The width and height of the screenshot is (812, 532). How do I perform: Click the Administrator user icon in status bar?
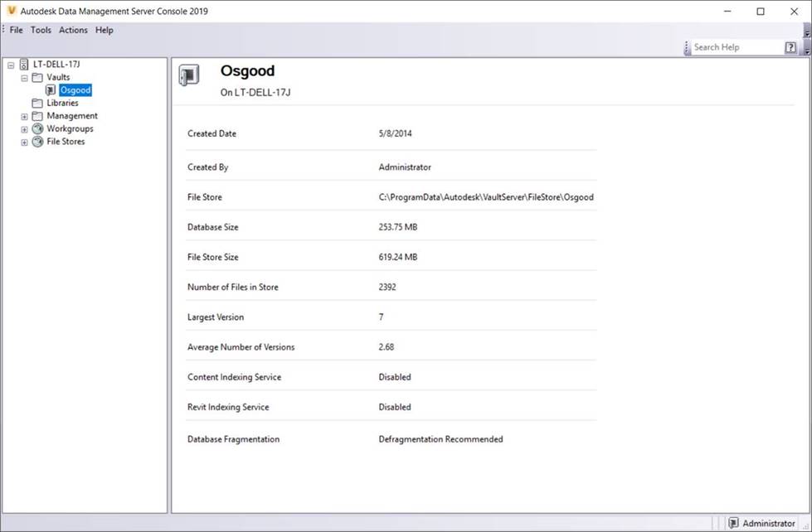(733, 523)
